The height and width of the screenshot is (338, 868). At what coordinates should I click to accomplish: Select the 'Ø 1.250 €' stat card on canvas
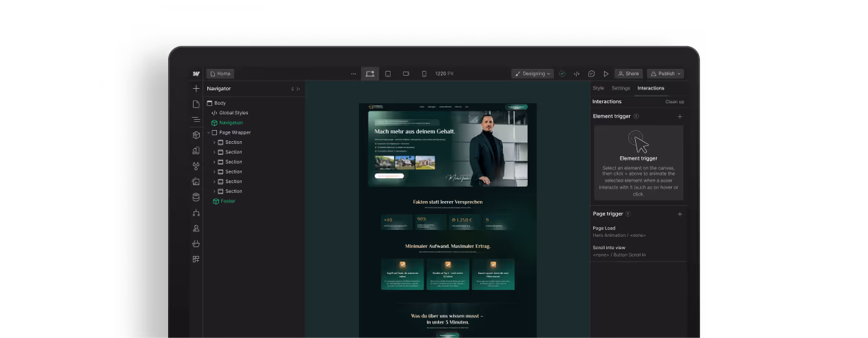464,222
